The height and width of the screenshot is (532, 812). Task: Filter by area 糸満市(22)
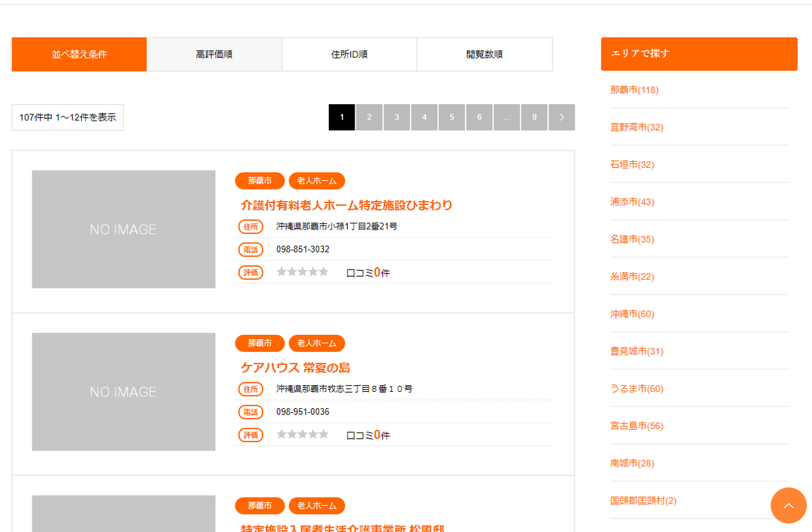point(632,276)
